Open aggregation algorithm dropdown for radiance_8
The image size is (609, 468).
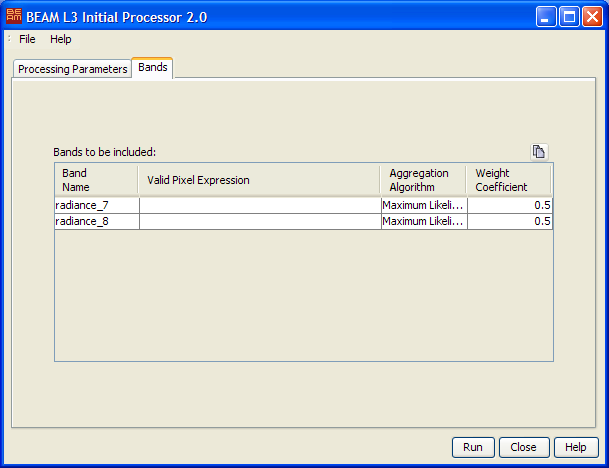coord(423,221)
